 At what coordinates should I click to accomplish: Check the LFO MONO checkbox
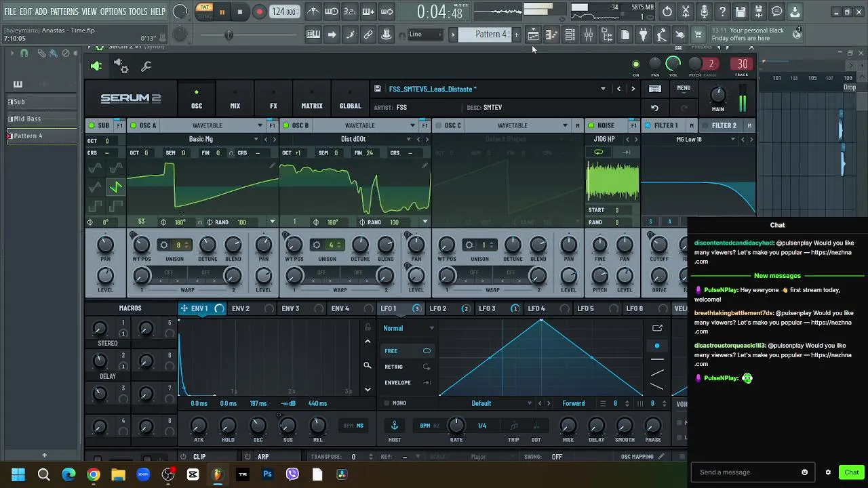pyautogui.click(x=387, y=403)
